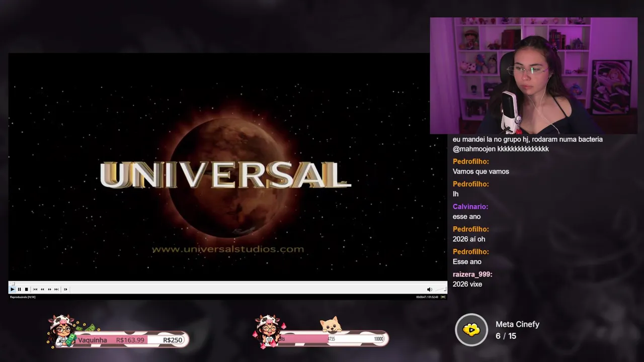Click the R$250 goal amount

click(x=173, y=340)
